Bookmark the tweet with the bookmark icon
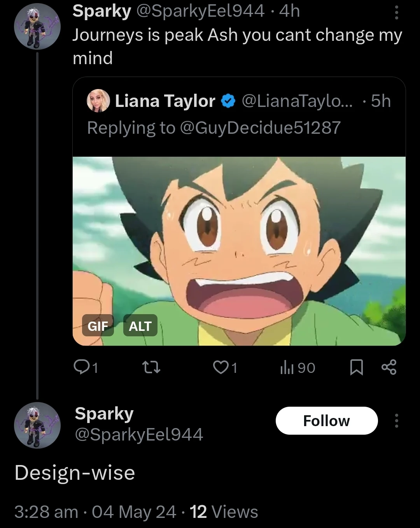This screenshot has height=528, width=420. pos(357,367)
